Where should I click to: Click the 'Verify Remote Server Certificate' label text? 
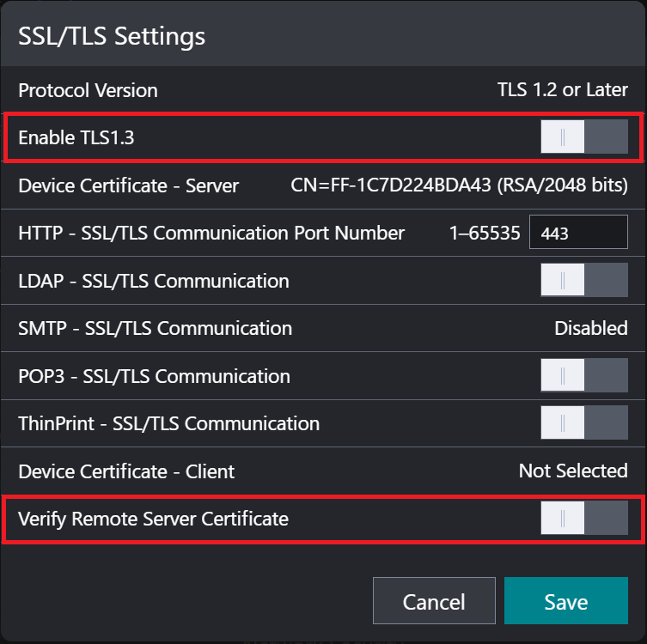point(153,519)
